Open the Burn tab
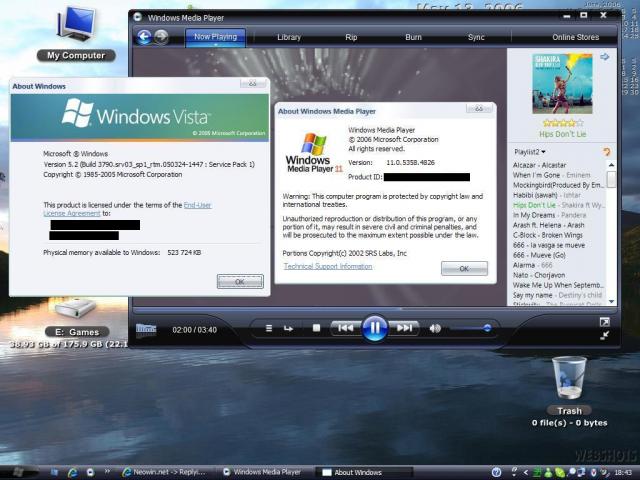This screenshot has width=640, height=480. click(x=413, y=37)
